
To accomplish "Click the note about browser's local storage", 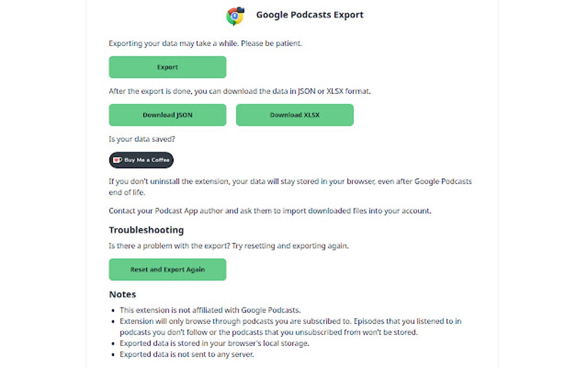I will (214, 343).
